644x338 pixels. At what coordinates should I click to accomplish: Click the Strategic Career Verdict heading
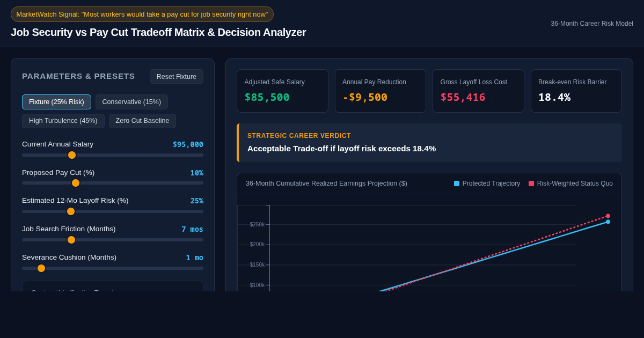(x=299, y=136)
